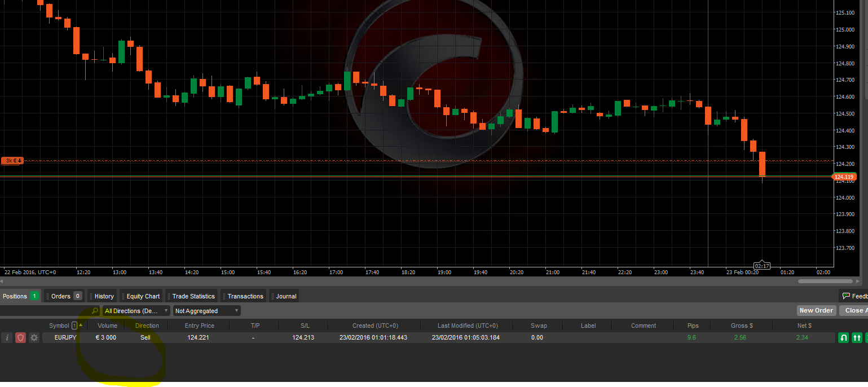Click the created timestamp 01:01:18.443
Image resolution: width=868 pixels, height=387 pixels.
coord(373,337)
